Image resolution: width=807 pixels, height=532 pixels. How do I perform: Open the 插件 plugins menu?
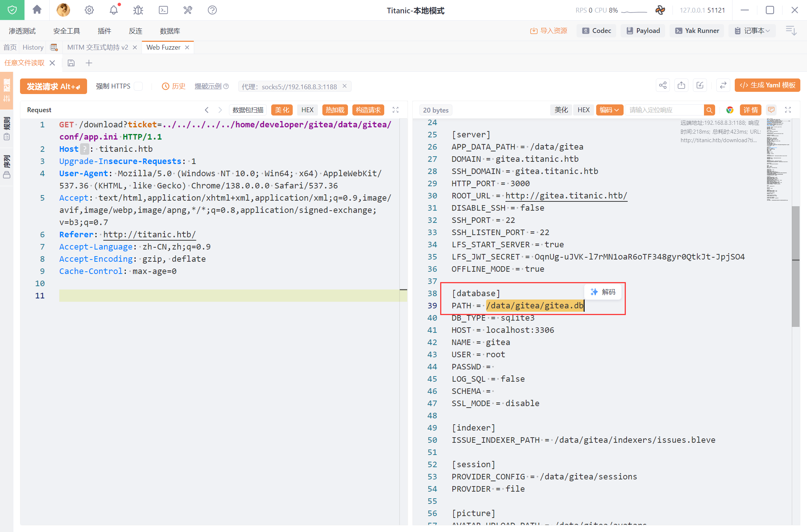tap(104, 31)
